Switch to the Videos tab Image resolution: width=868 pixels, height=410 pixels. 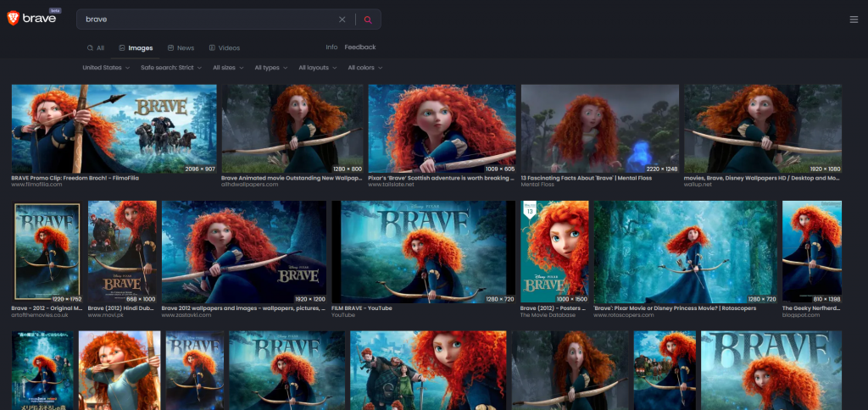coord(224,48)
